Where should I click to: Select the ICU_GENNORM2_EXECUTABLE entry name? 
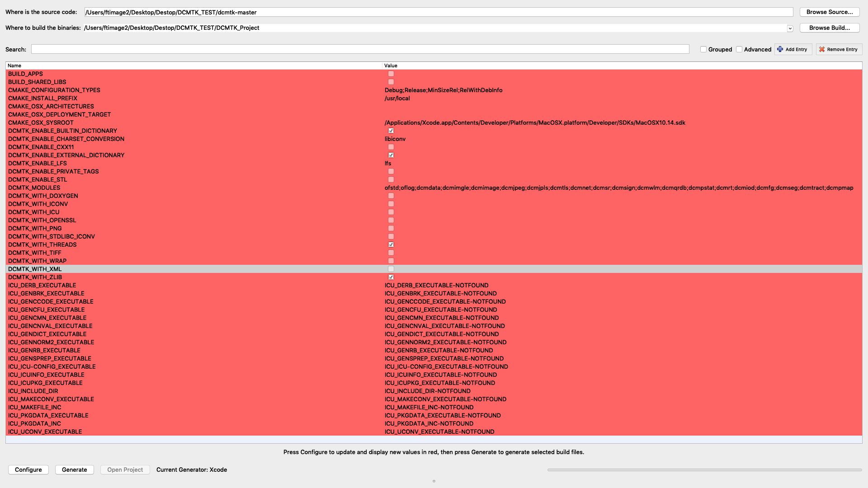[51, 342]
